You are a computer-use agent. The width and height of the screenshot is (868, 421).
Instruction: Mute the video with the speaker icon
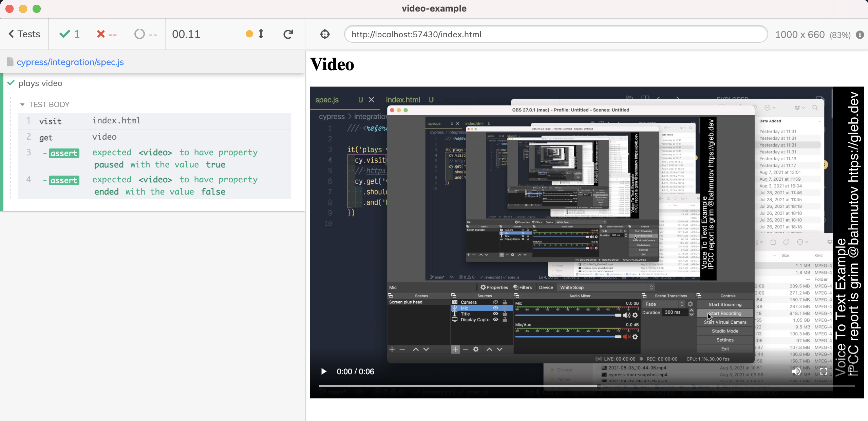(796, 371)
